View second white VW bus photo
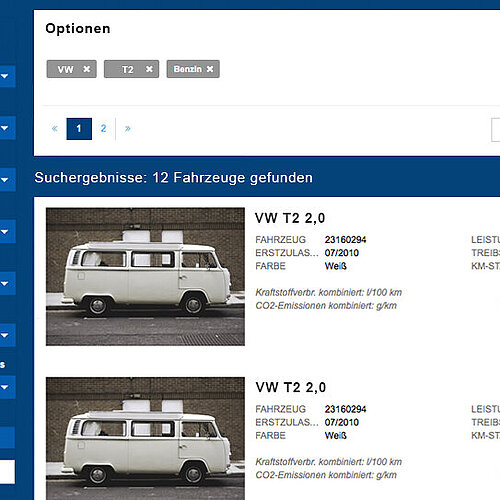Viewport: 500px width, 500px height. [x=145, y=438]
